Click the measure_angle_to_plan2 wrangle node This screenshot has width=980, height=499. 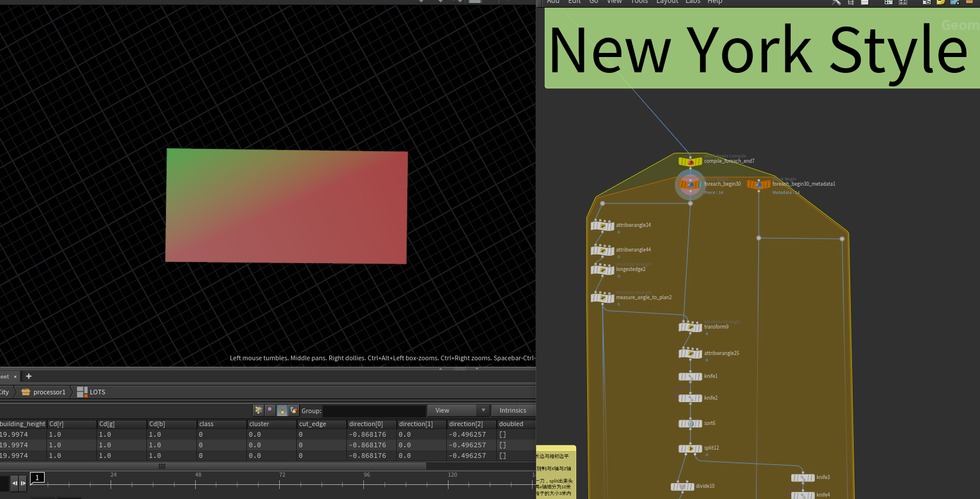pos(603,298)
